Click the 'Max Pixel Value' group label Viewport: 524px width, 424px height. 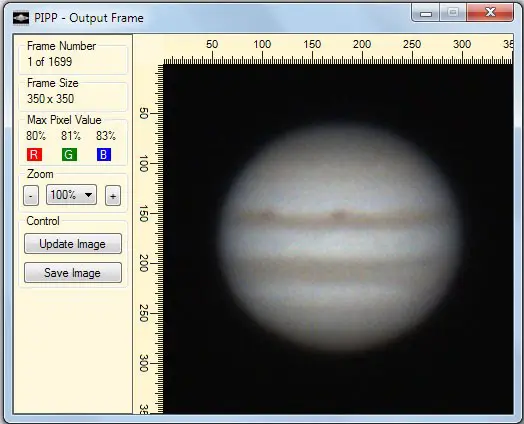tap(64, 120)
